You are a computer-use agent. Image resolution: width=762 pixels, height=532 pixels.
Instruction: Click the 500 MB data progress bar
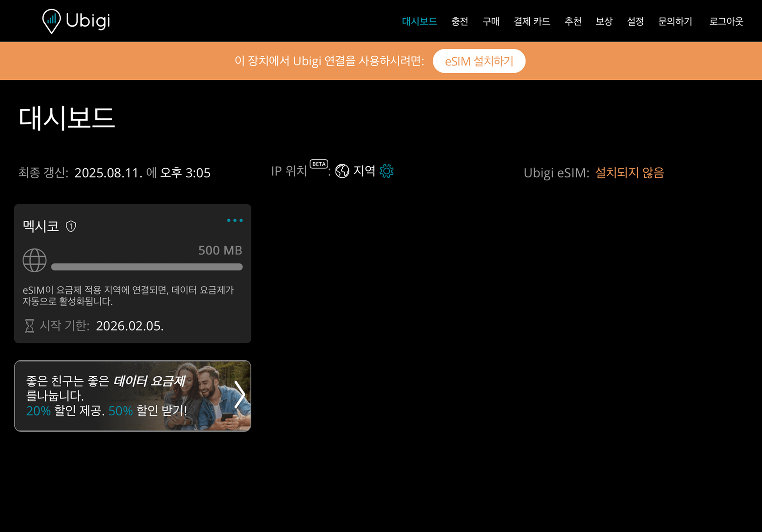click(147, 267)
